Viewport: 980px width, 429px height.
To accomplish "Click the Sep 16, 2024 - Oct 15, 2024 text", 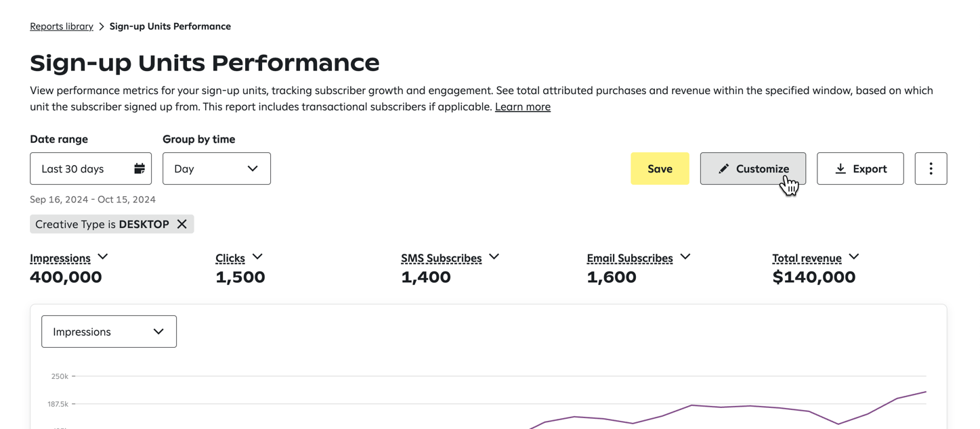I will pyautogui.click(x=93, y=200).
